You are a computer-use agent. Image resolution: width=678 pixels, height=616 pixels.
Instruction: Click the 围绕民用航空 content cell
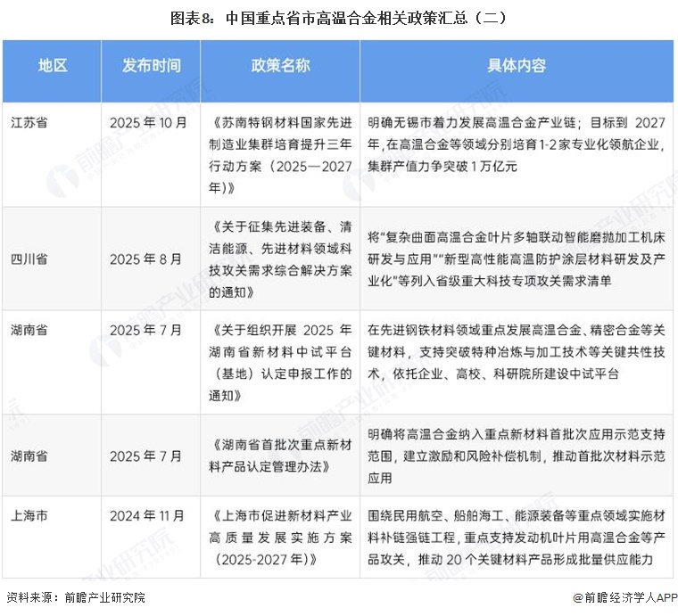(517, 538)
